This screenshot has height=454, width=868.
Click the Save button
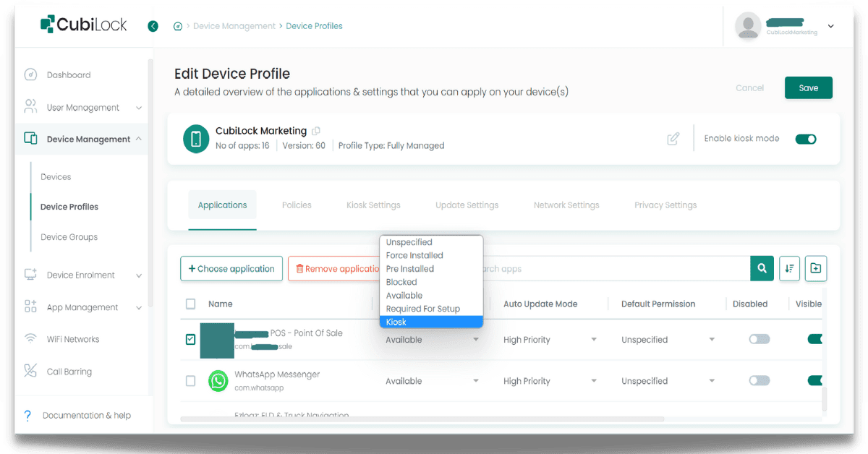click(x=809, y=87)
